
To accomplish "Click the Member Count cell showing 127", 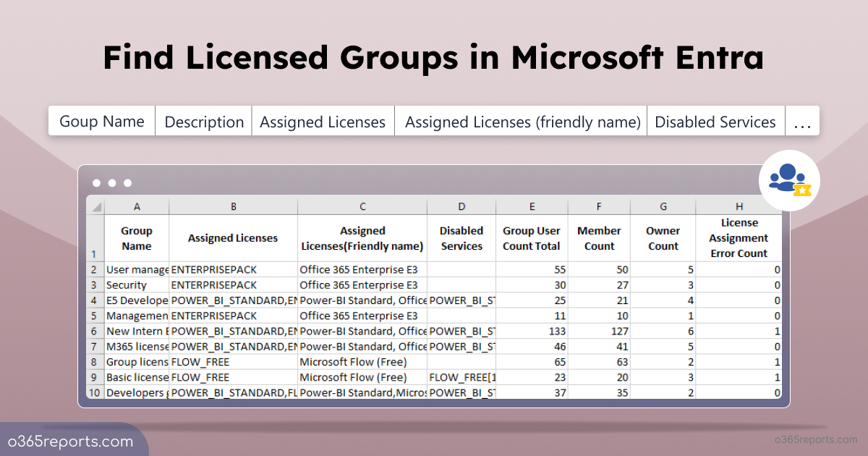I will [599, 331].
